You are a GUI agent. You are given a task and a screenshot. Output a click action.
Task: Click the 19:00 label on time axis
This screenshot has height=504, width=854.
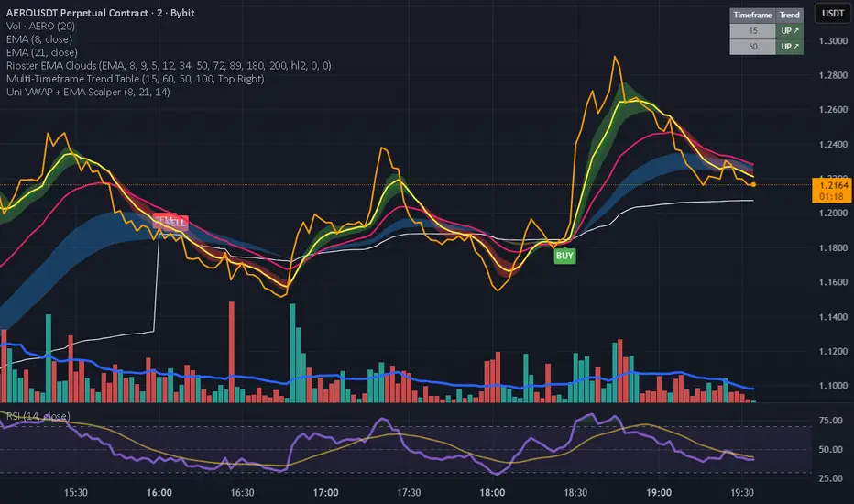659,493
